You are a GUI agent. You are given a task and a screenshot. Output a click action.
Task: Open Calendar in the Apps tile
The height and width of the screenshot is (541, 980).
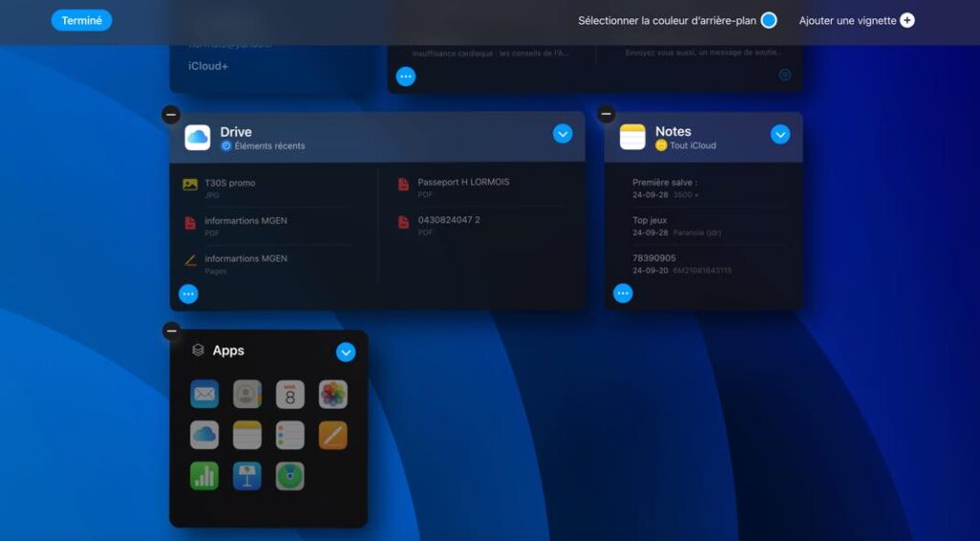tap(290, 394)
